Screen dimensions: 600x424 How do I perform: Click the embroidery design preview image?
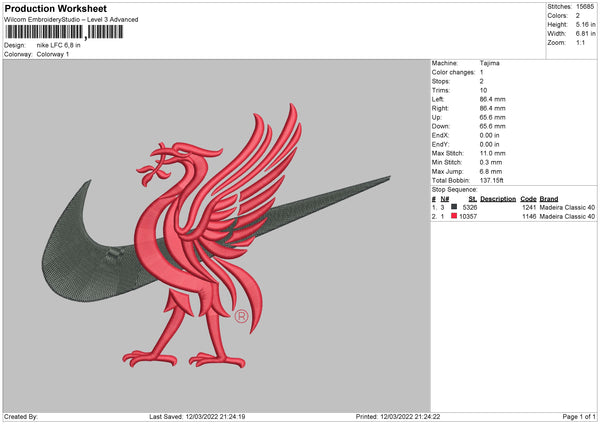coord(217,236)
